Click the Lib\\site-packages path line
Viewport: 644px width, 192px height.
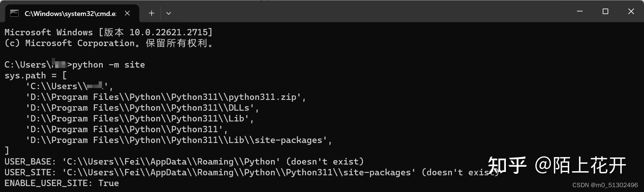(x=179, y=140)
